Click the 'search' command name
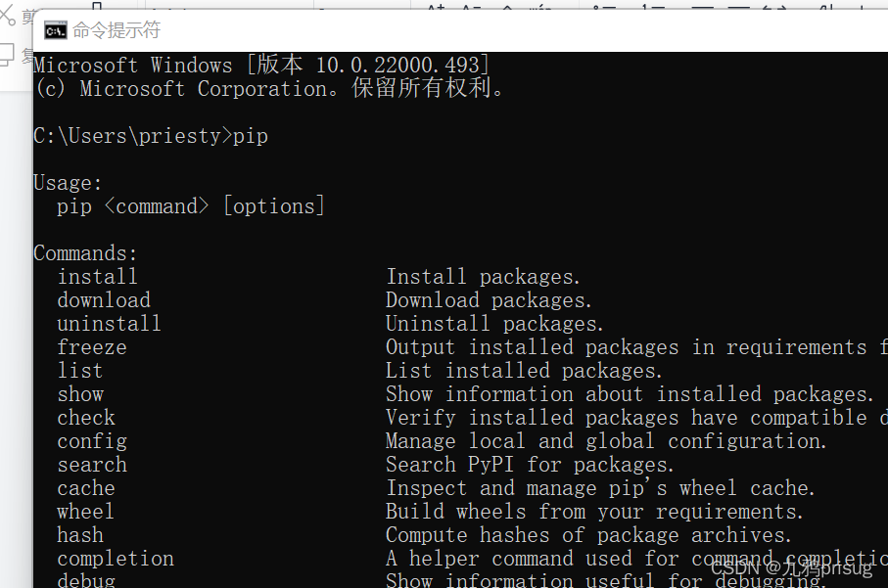 (92, 465)
